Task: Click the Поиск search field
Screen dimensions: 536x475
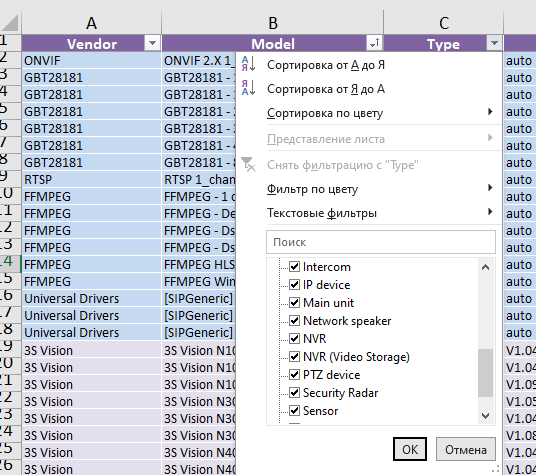Action: coord(381,242)
